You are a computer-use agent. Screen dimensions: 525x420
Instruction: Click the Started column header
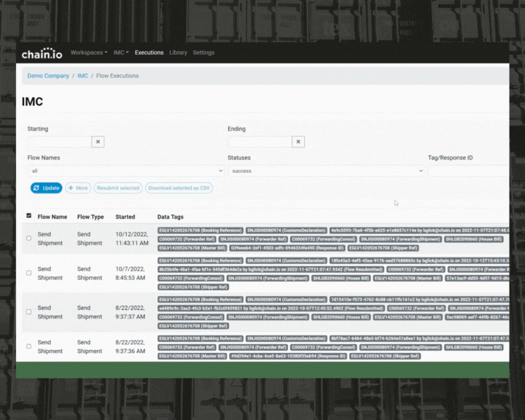(125, 217)
